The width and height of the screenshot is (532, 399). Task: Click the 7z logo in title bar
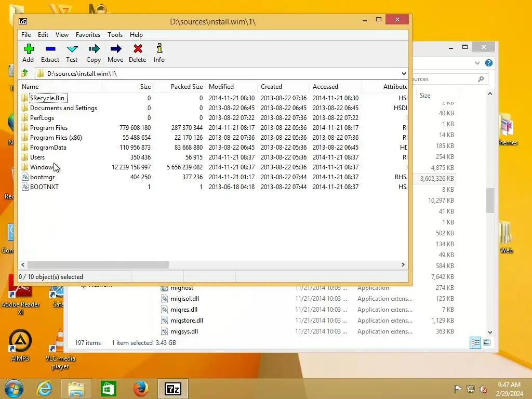pos(23,21)
